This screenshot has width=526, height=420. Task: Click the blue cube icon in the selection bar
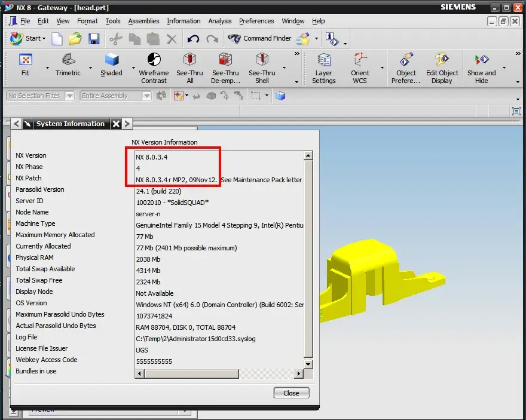click(280, 96)
